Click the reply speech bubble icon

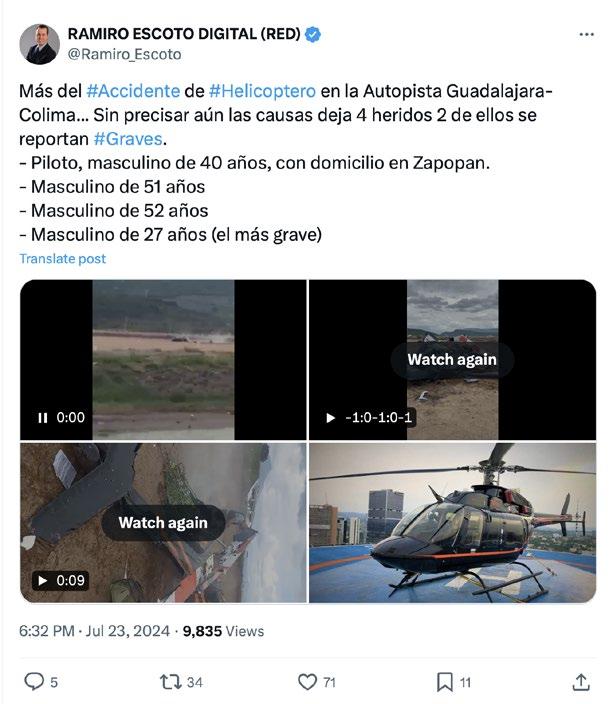click(x=34, y=682)
